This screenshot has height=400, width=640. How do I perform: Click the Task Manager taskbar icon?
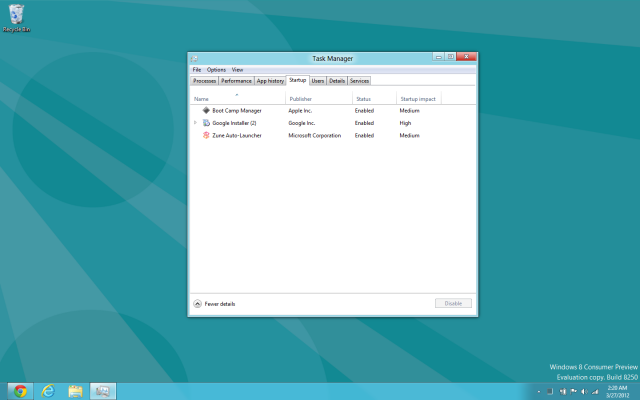coord(103,390)
